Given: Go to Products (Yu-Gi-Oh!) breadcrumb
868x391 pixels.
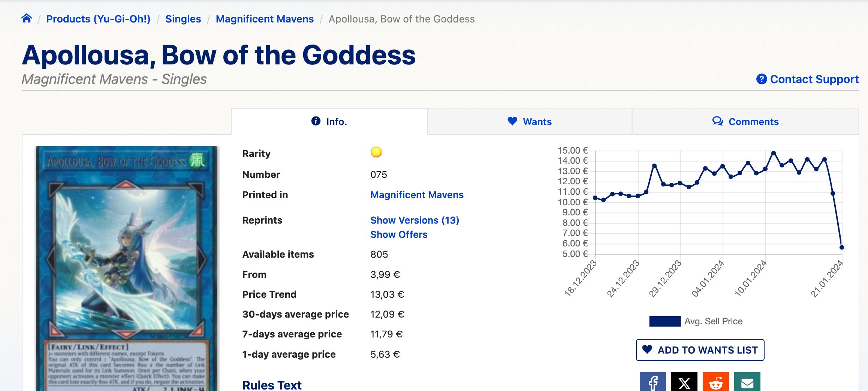Looking at the screenshot, I should click(x=98, y=19).
